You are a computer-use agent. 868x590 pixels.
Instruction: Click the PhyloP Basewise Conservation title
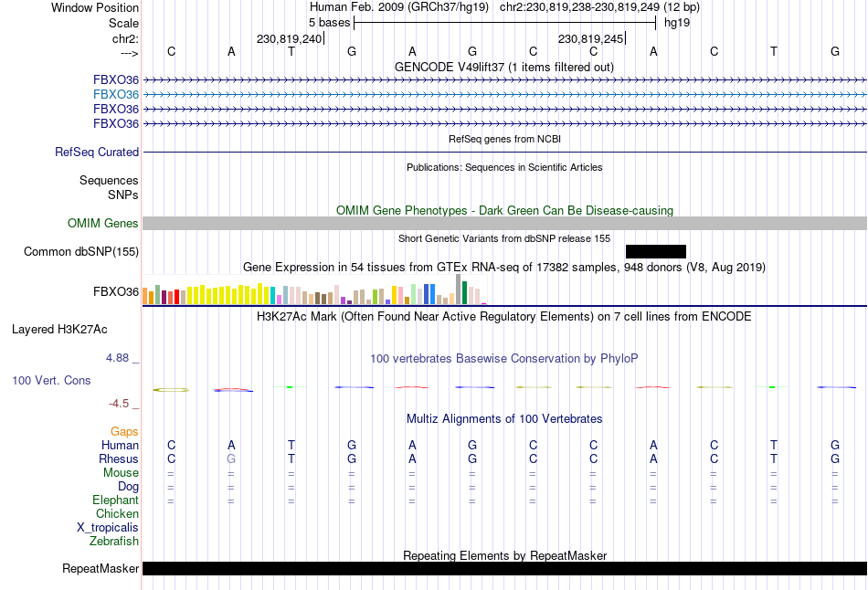point(504,359)
